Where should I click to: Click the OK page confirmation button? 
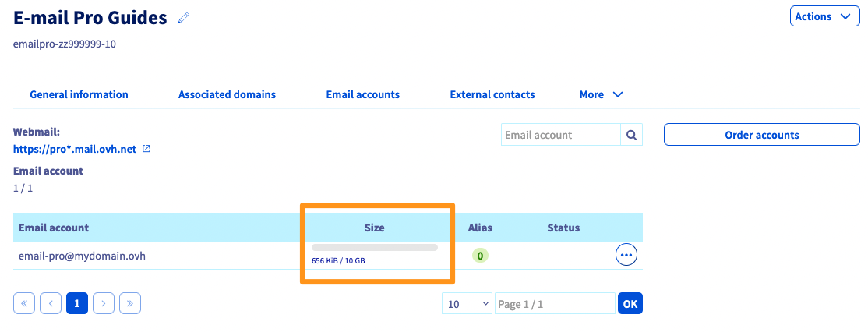point(630,304)
